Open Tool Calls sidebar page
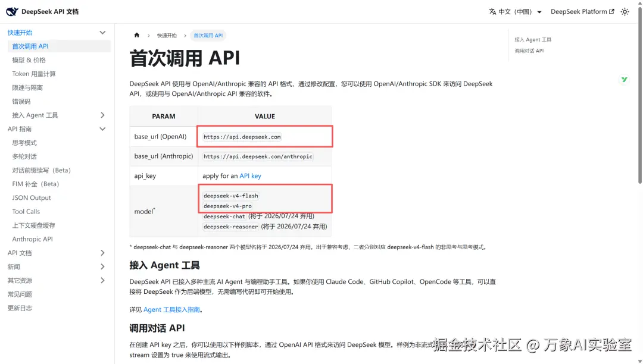This screenshot has height=364, width=643. click(x=26, y=211)
